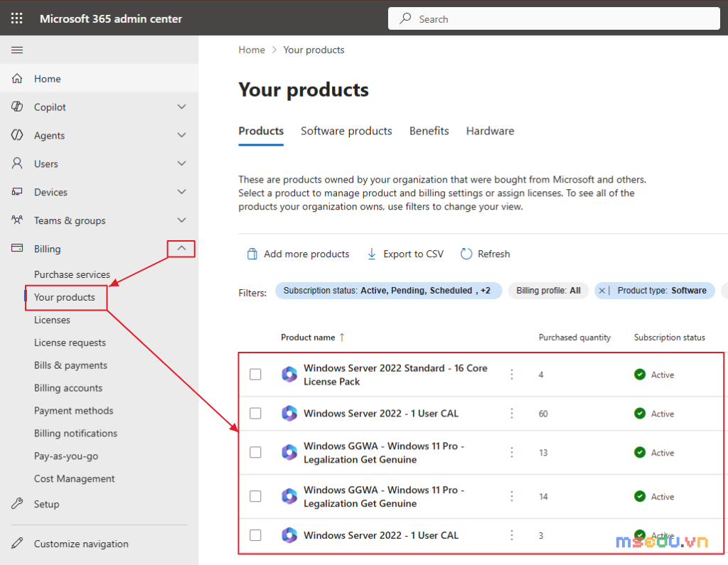
Task: Click the Refresh button label
Action: [x=494, y=254]
